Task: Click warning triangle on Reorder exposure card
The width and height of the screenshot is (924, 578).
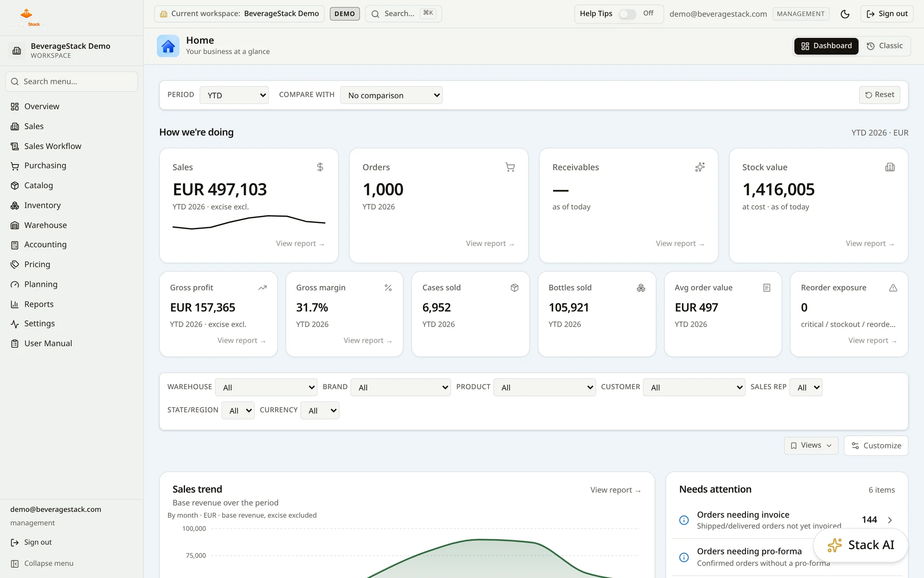Action: tap(893, 288)
